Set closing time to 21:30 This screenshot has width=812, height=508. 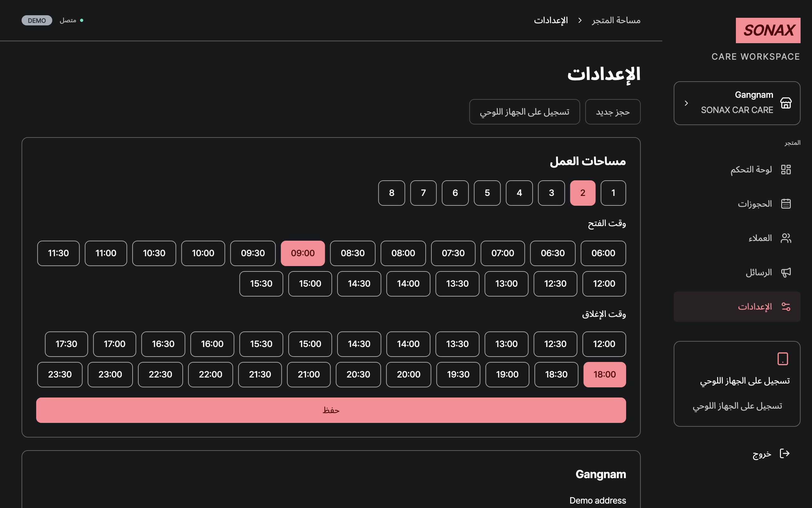pos(260,375)
